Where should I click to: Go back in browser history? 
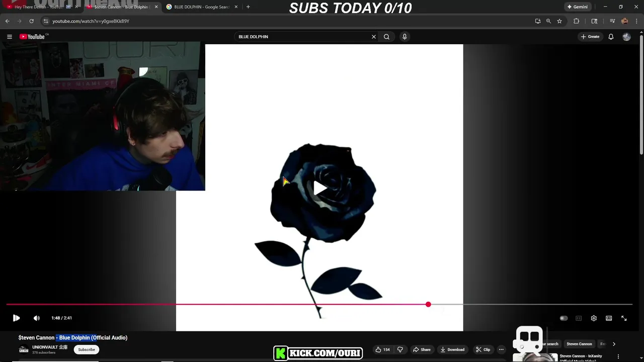(x=7, y=21)
